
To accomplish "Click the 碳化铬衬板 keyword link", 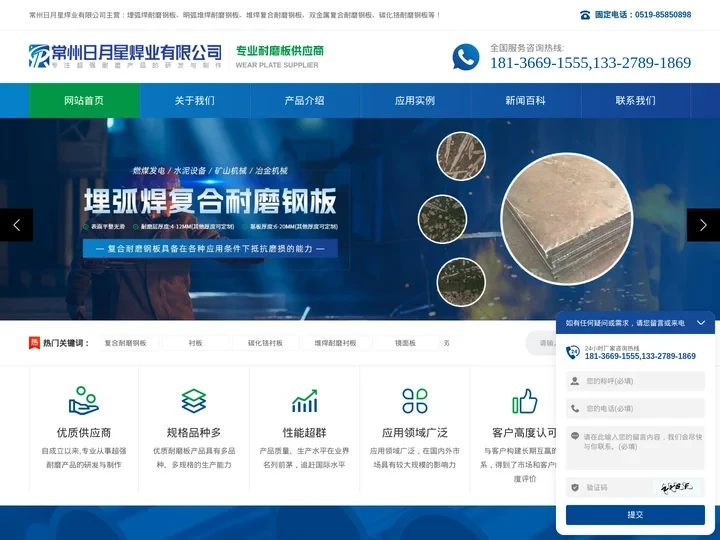I will coord(265,343).
